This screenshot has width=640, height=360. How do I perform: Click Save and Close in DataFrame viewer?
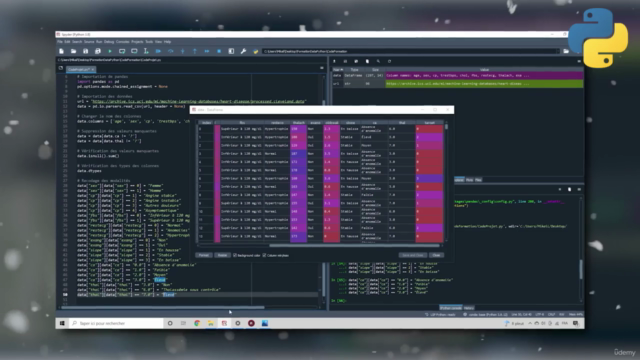click(x=413, y=256)
